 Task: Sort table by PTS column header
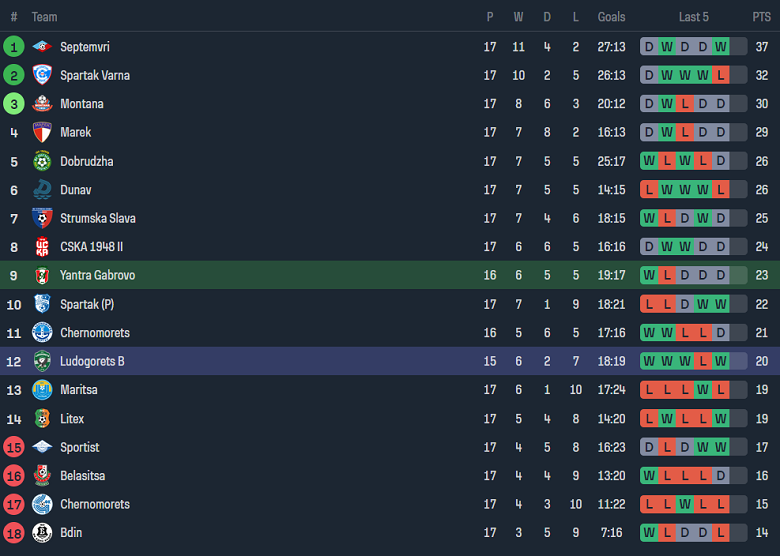pos(762,17)
